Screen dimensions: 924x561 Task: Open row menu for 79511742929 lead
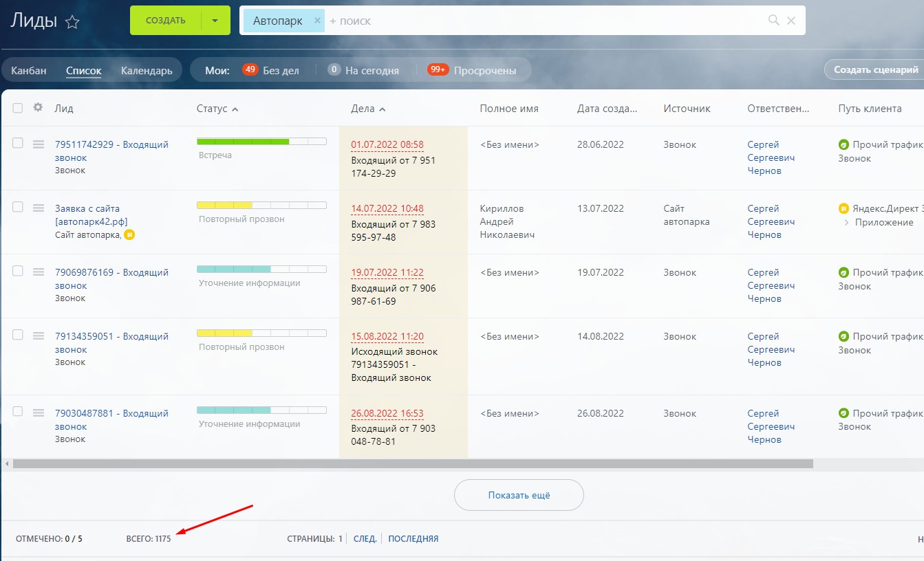coord(39,144)
